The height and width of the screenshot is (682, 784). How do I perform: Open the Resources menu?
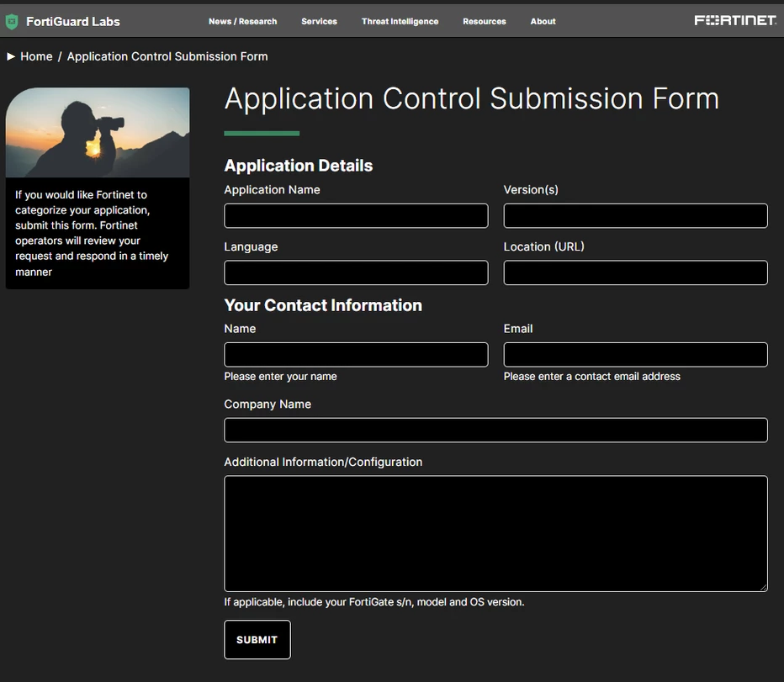pos(484,22)
